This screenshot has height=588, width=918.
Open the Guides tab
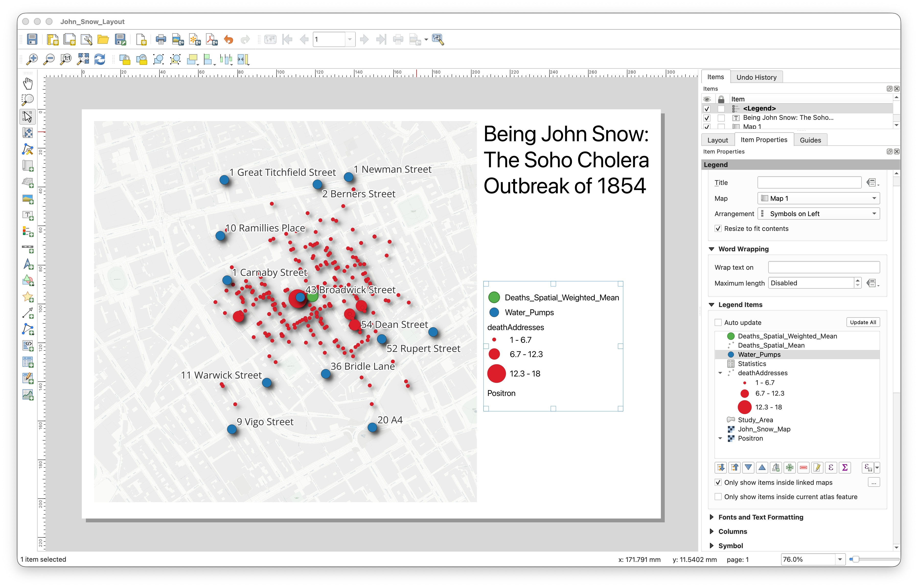click(x=810, y=140)
